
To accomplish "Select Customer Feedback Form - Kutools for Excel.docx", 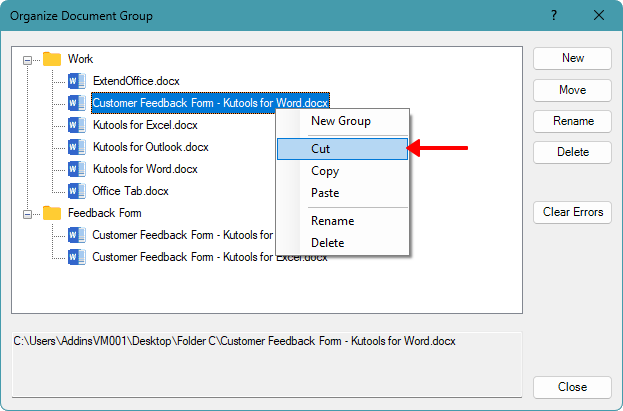I will (210, 257).
